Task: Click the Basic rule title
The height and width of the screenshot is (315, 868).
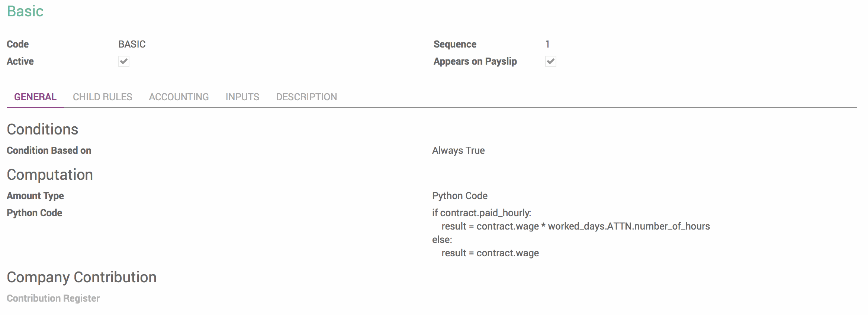Action: [25, 11]
